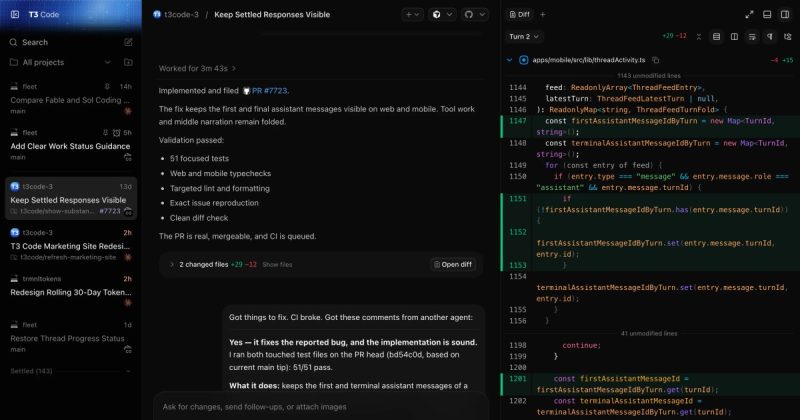The image size is (800, 420).
Task: Click the +29 -12 stats in the diff toolbar
Action: (x=674, y=36)
